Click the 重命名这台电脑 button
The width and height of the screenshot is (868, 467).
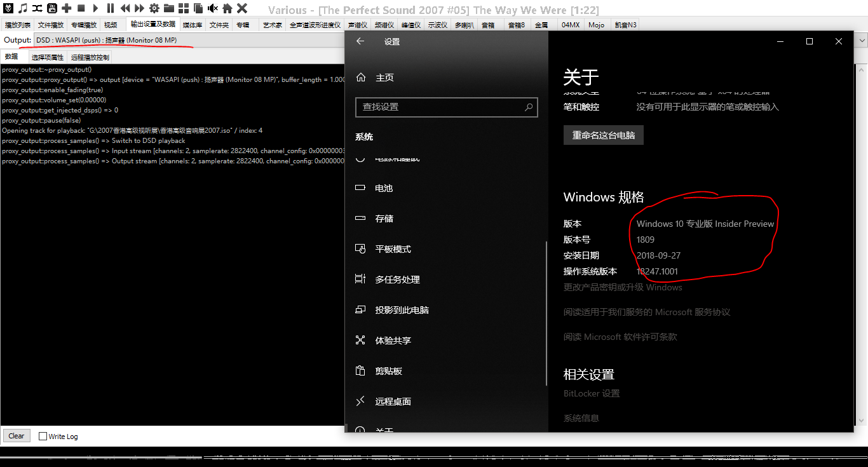603,135
